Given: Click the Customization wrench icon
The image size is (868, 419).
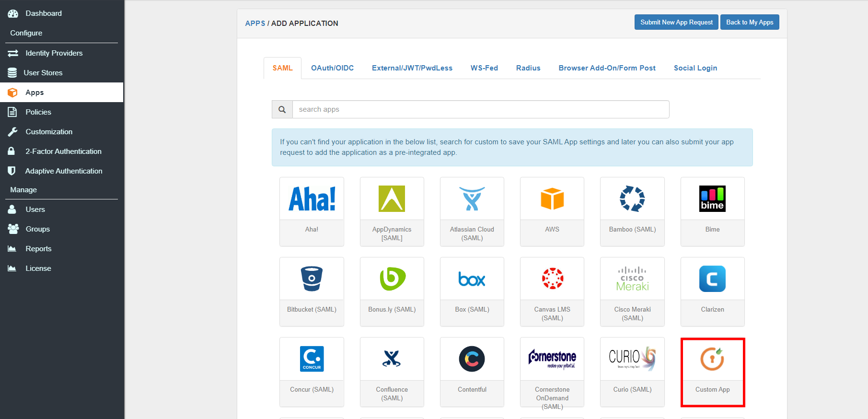Looking at the screenshot, I should [x=12, y=132].
